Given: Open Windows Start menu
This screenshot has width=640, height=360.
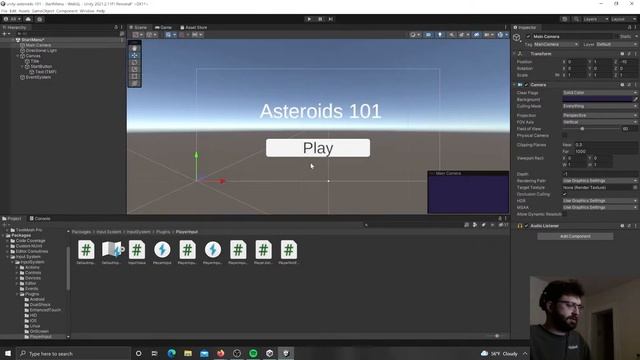Looking at the screenshot, I should 8,353.
